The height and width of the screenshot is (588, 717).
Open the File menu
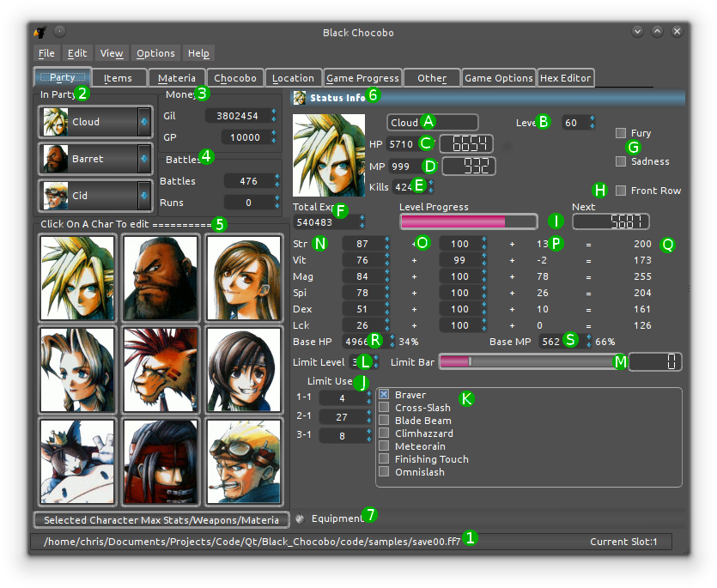pyautogui.click(x=46, y=53)
